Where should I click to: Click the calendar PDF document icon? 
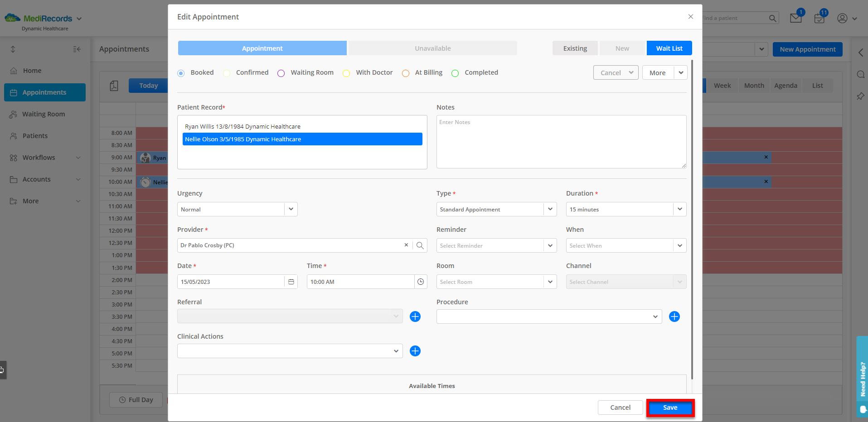click(x=114, y=86)
